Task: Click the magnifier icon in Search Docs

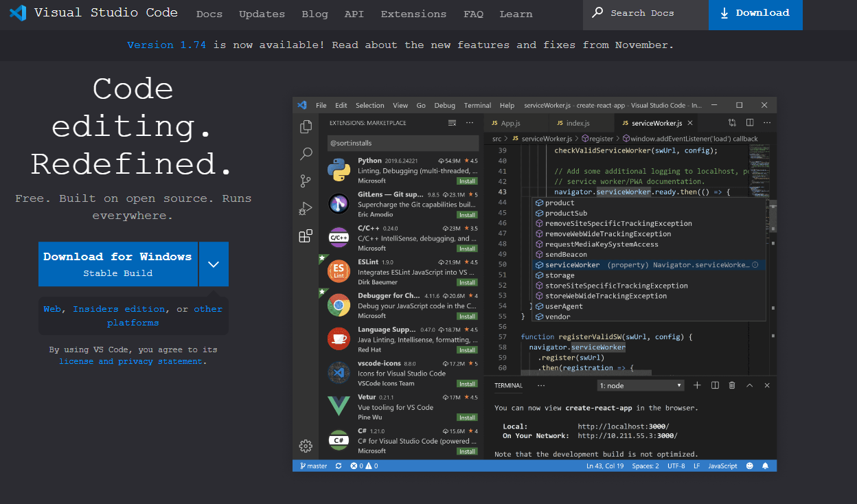Action: click(x=598, y=12)
